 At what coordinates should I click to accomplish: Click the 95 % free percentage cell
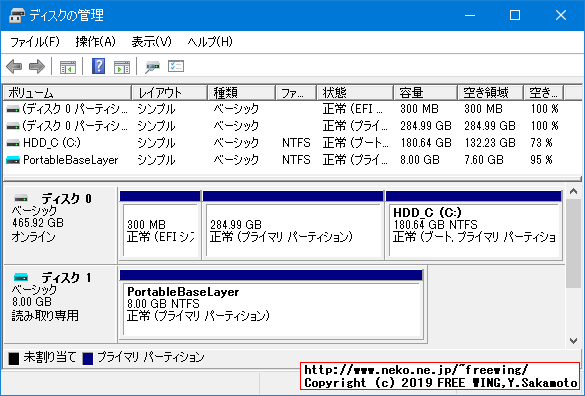tap(541, 160)
